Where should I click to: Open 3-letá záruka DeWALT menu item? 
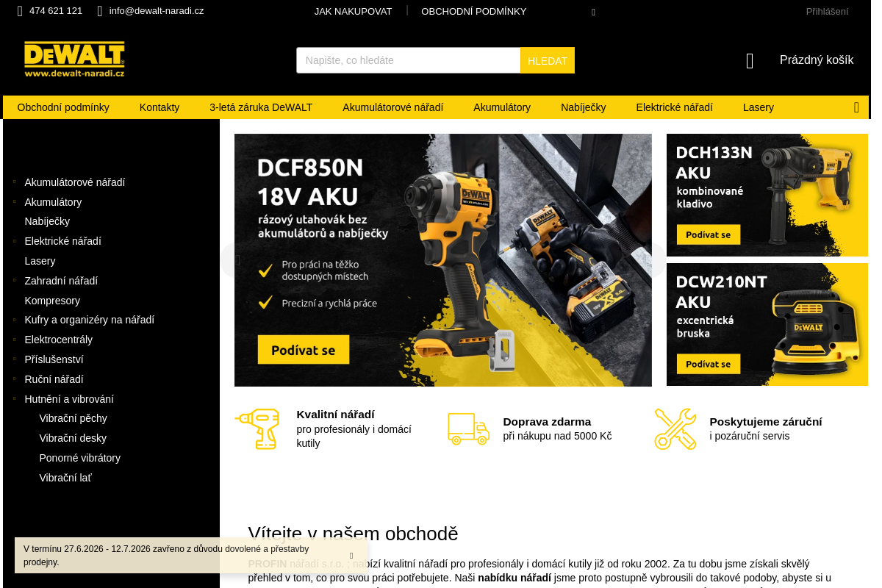(x=261, y=107)
